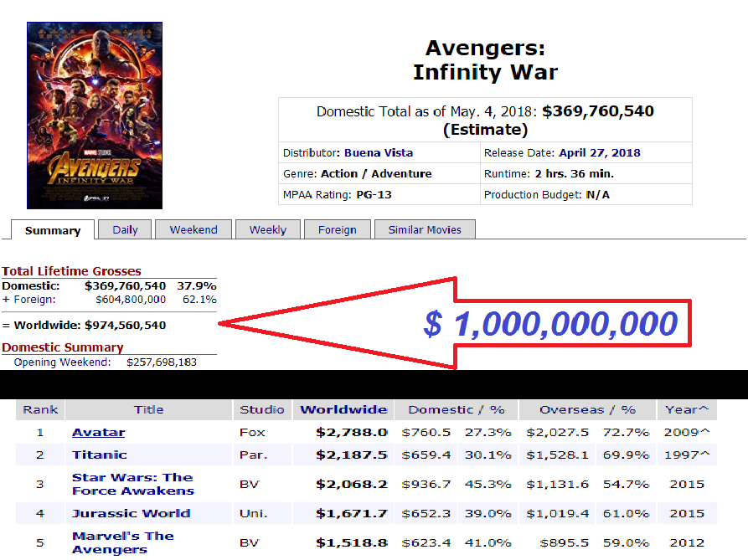Click Titanic's studio cell Par.
The image size is (748, 560).
point(253,455)
